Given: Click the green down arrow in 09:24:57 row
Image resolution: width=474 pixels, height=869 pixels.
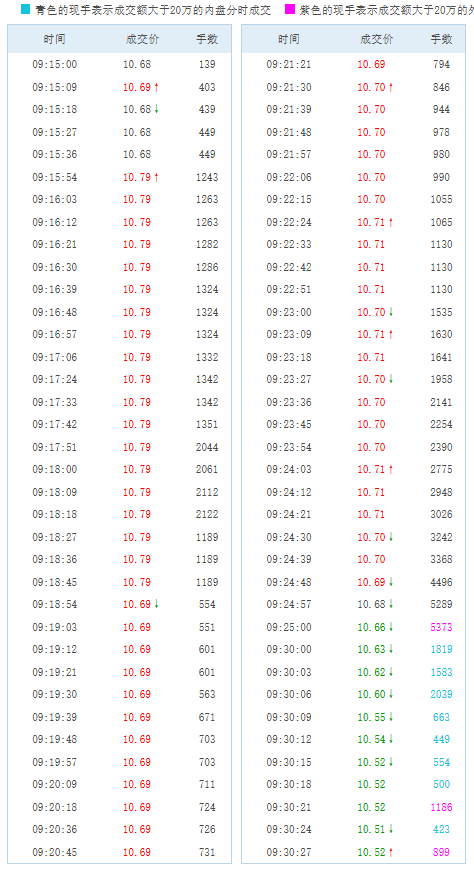Looking at the screenshot, I should (391, 604).
